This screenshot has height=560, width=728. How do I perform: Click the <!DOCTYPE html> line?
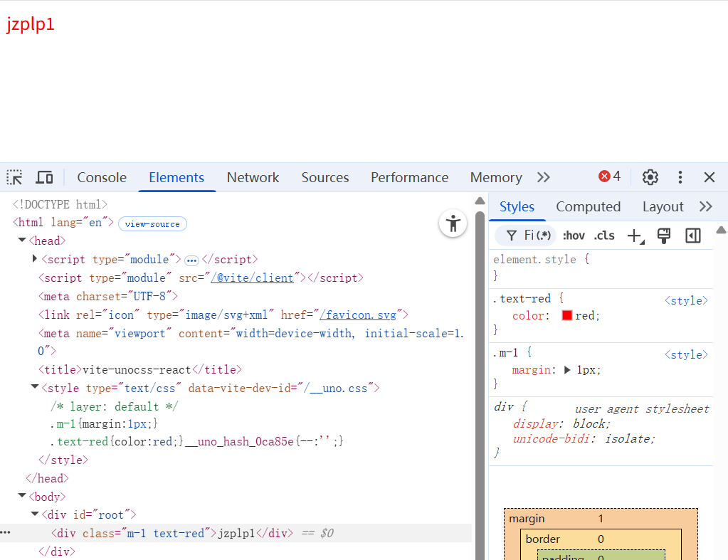[x=60, y=204]
